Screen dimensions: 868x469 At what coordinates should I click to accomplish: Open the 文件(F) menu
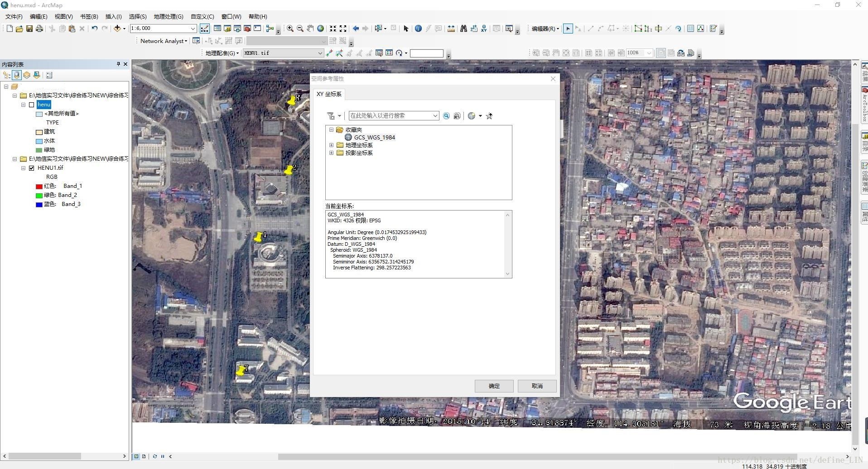tap(14, 17)
